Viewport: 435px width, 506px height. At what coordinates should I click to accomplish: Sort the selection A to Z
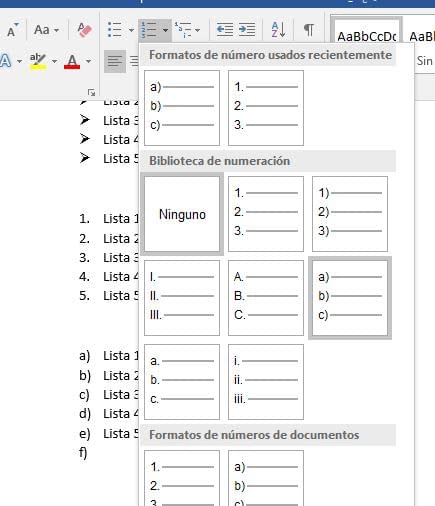[278, 29]
